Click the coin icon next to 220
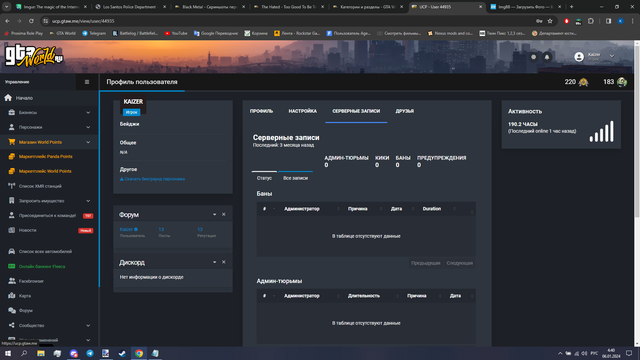Screen dimensions: 640x360 583,82
